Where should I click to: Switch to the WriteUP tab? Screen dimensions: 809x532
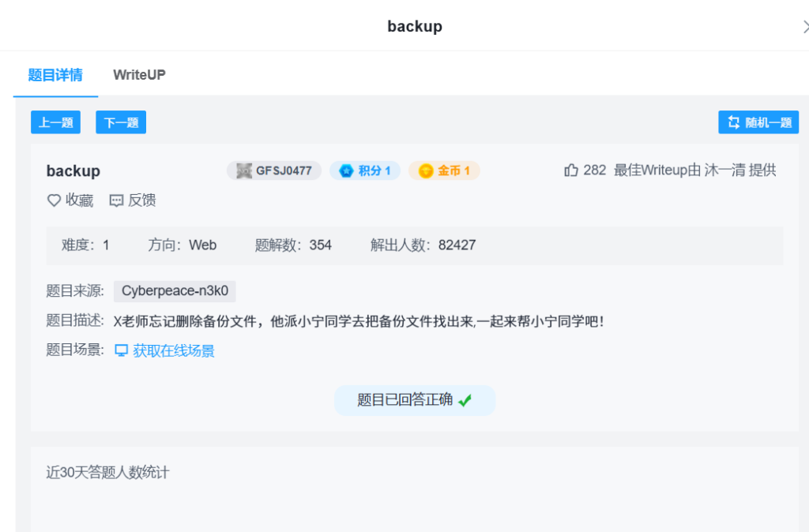pos(139,75)
